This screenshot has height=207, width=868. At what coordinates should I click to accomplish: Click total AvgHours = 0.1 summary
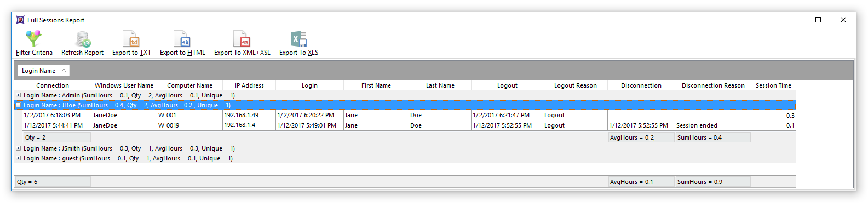point(641,182)
